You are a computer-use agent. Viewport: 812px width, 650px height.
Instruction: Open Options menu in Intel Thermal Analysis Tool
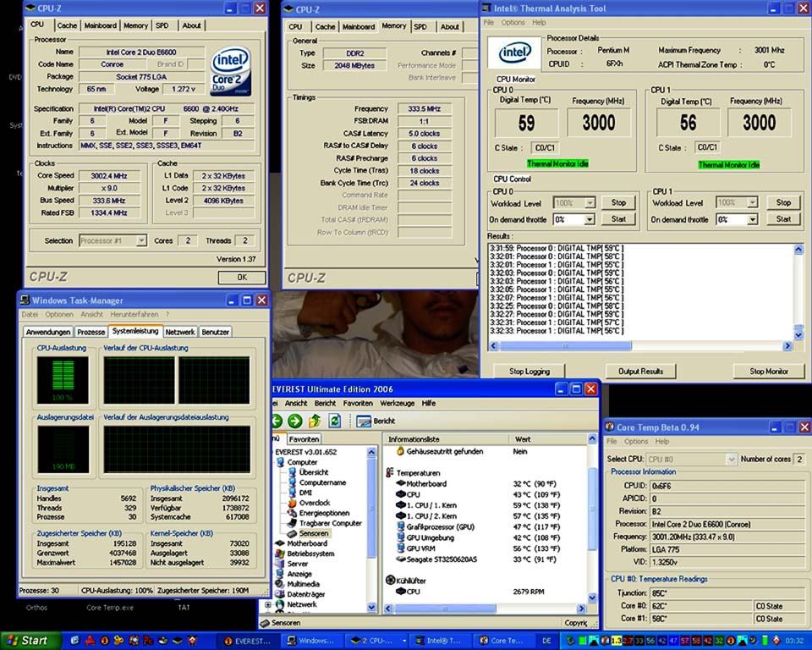point(513,23)
